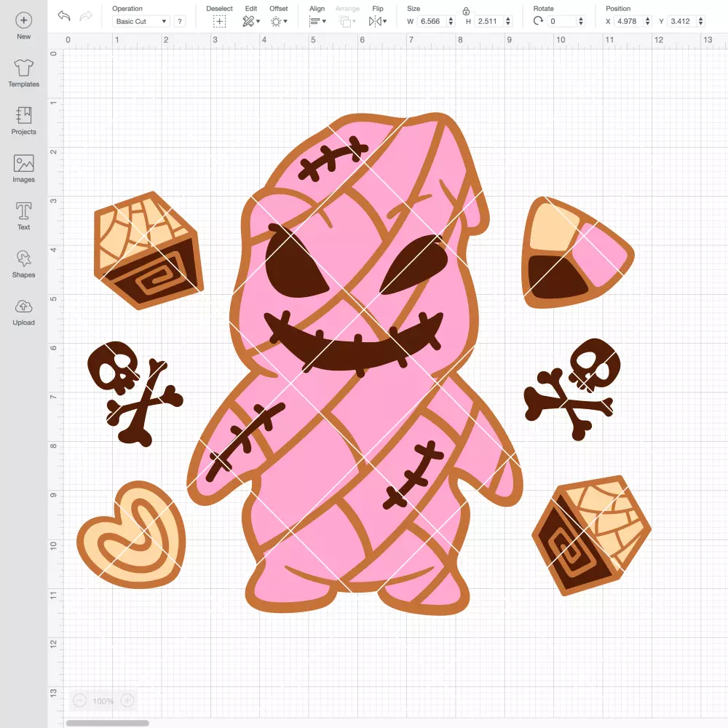The height and width of the screenshot is (728, 728).
Task: Select the upper-left concha cube image
Action: (149, 250)
